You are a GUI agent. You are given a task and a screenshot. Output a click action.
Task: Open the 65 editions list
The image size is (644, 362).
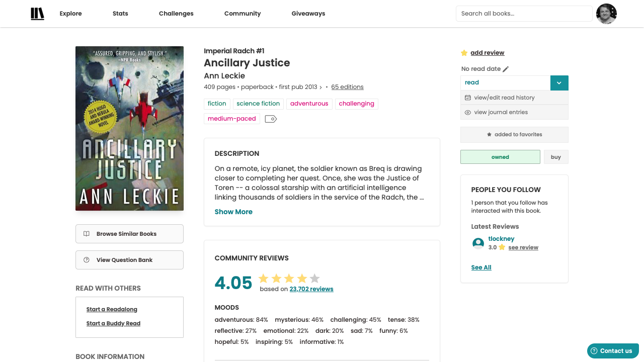coord(347,87)
